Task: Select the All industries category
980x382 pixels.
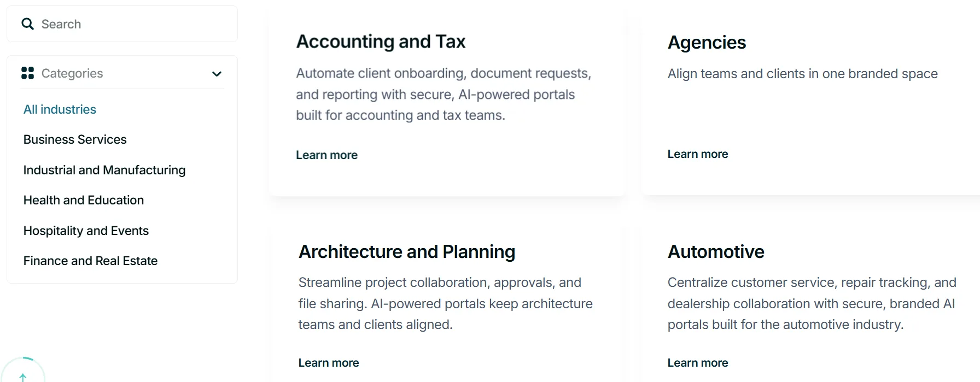Action: pos(60,109)
